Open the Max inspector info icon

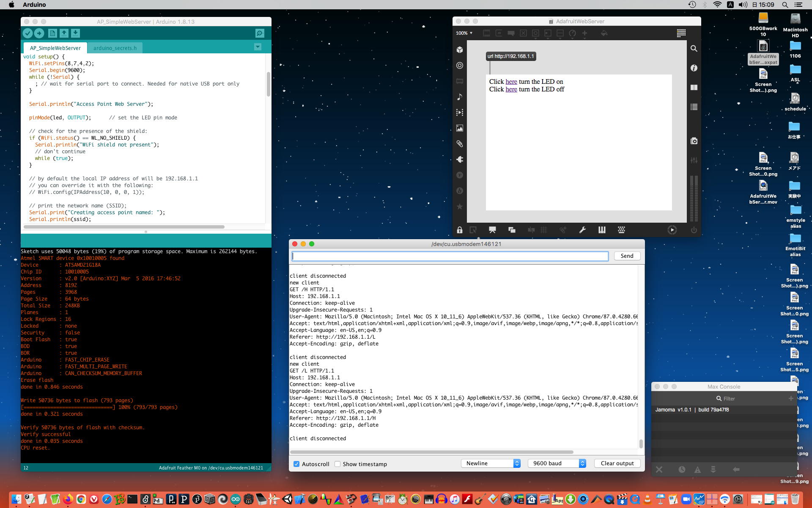(694, 68)
